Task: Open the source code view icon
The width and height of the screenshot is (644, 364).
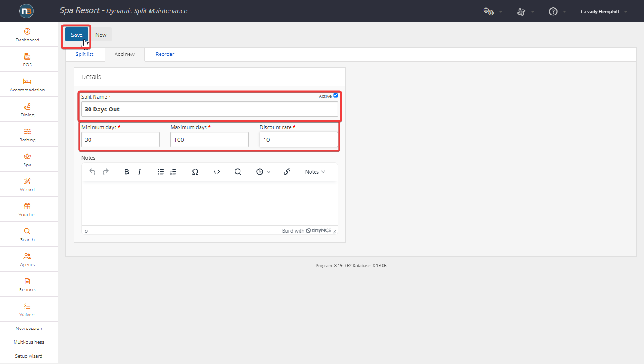Action: pos(217,172)
